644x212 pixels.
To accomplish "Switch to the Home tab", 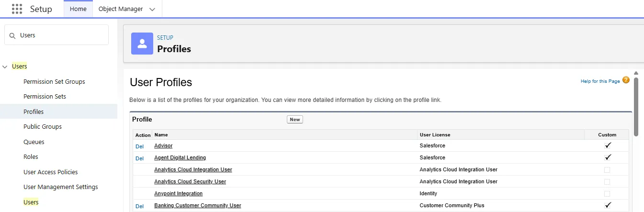I will click(78, 9).
